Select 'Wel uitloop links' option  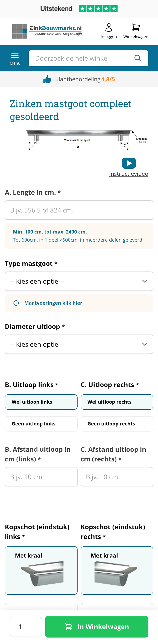41,402
